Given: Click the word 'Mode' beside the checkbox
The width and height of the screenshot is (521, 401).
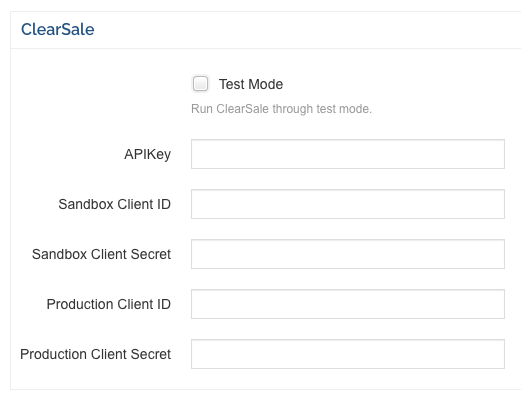Looking at the screenshot, I should [x=265, y=84].
